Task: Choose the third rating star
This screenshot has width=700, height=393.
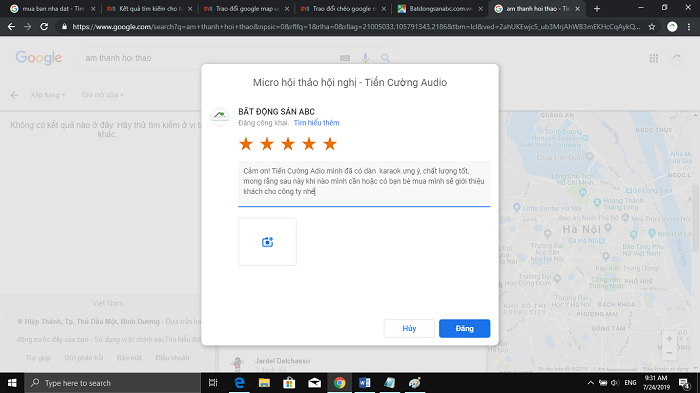Action: coord(288,144)
